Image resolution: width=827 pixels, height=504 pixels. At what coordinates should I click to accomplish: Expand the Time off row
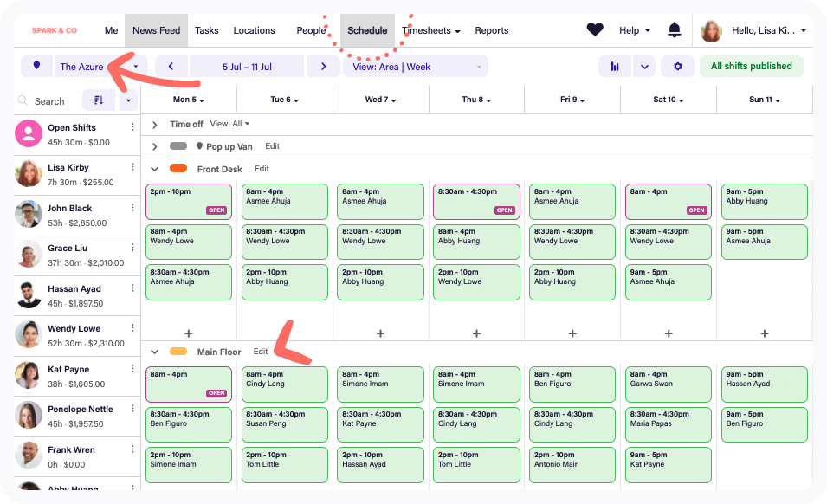[x=154, y=125]
